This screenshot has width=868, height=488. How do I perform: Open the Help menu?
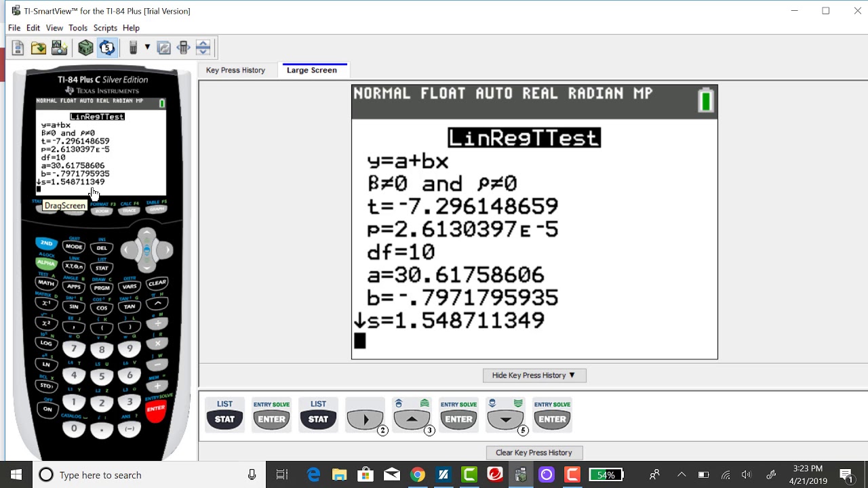131,28
